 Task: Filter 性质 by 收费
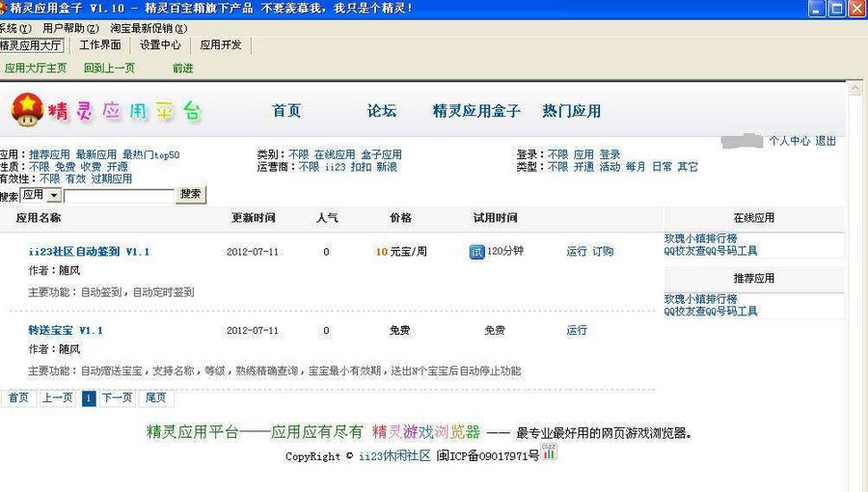(91, 167)
